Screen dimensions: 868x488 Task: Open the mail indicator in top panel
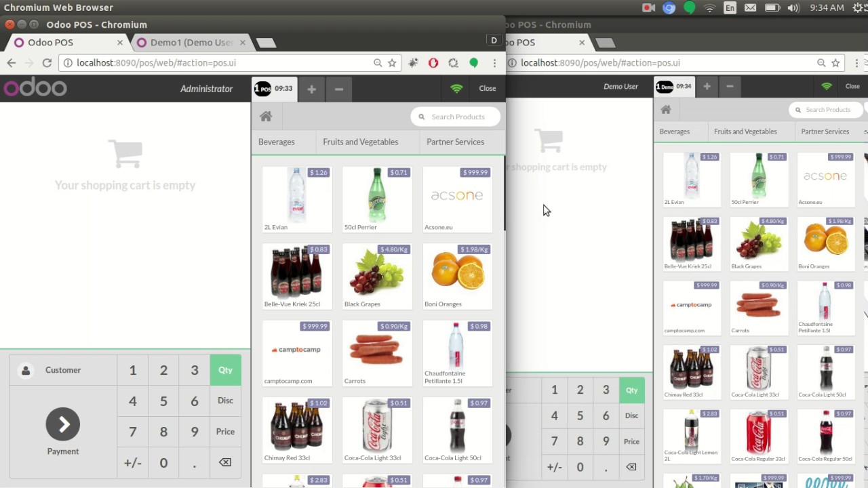(750, 7)
